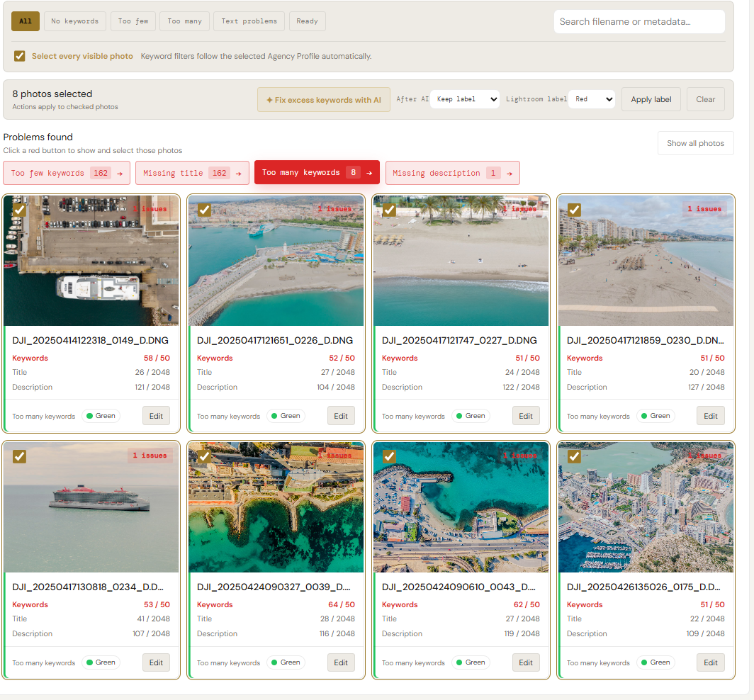Switch to the Ready filter
The image size is (754, 700).
(308, 21)
